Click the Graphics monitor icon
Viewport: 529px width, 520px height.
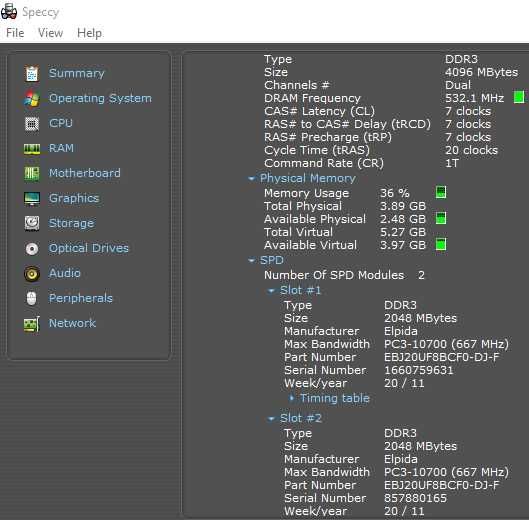32,198
